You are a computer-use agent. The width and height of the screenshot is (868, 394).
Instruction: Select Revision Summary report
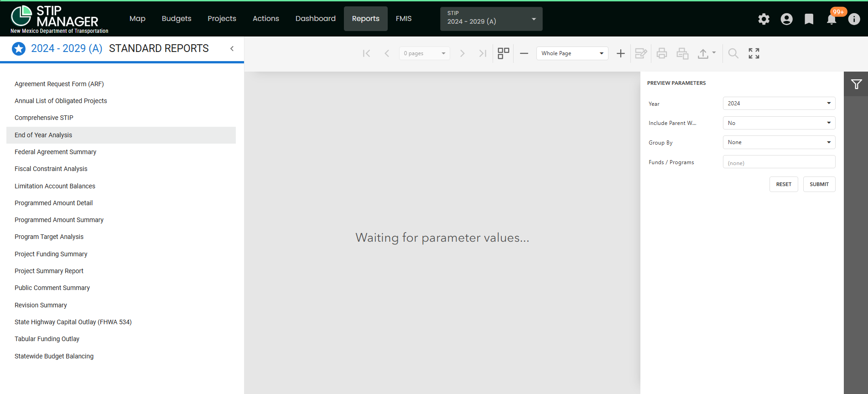click(x=121, y=305)
